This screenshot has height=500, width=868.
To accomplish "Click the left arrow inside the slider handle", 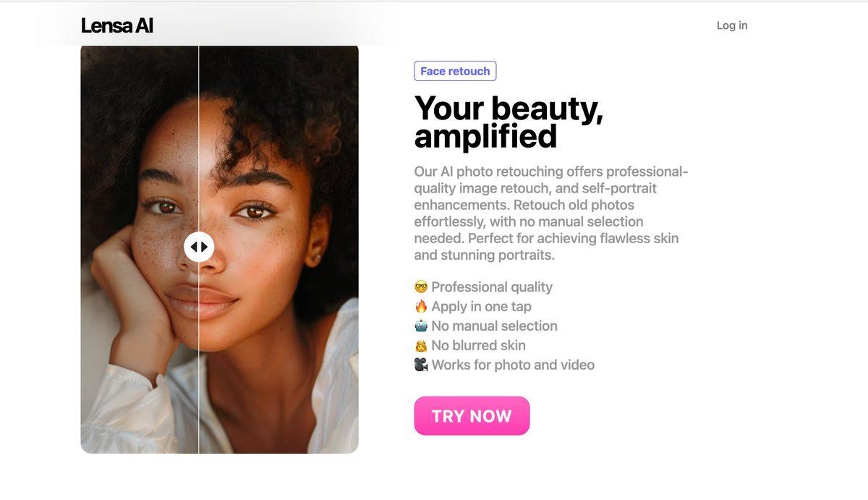I will click(195, 246).
